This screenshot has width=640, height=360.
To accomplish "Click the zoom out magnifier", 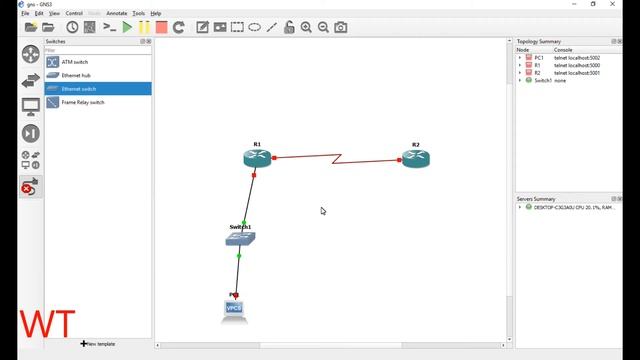I will (x=323, y=27).
